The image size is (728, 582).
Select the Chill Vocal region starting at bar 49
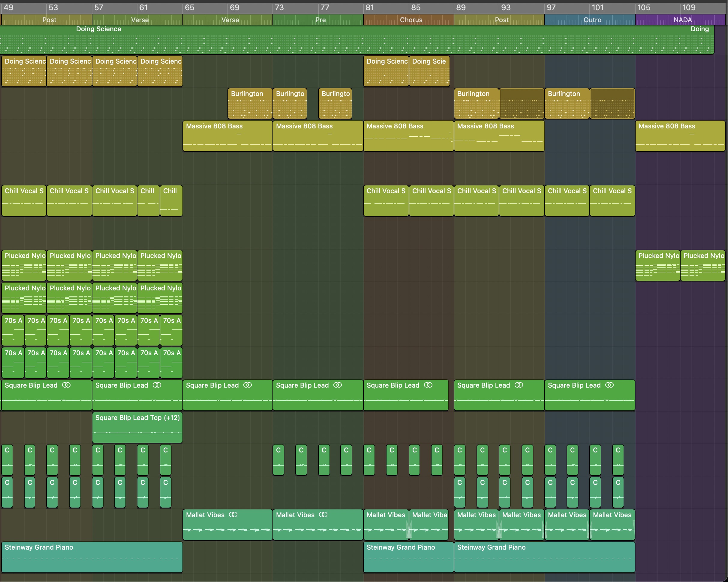coord(24,200)
